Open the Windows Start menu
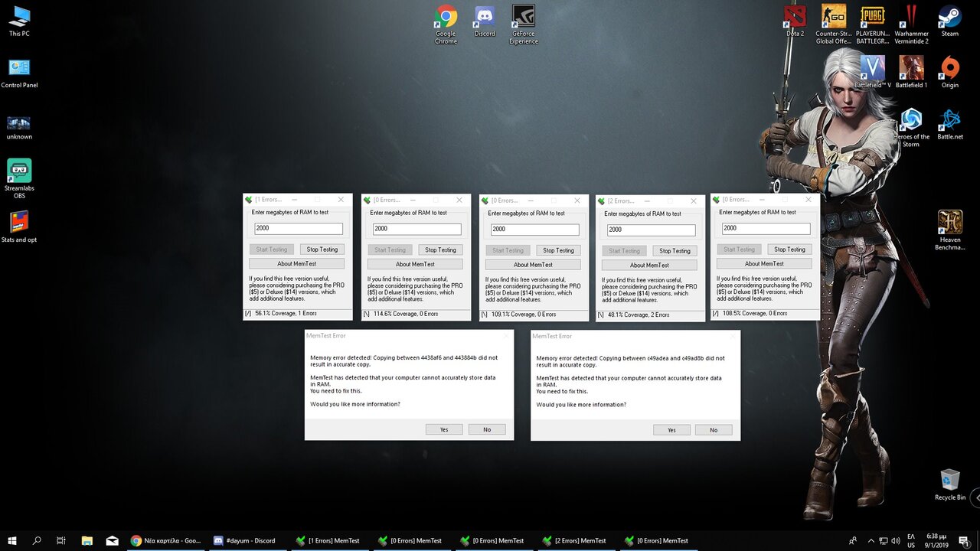Screen dimensions: 980x551 tap(12, 540)
